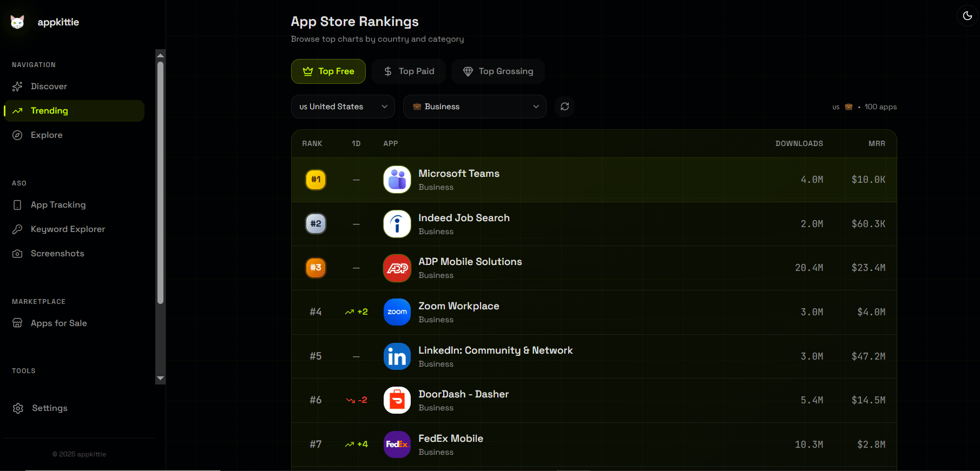Click sidebar scrollbar up arrow

click(x=160, y=55)
